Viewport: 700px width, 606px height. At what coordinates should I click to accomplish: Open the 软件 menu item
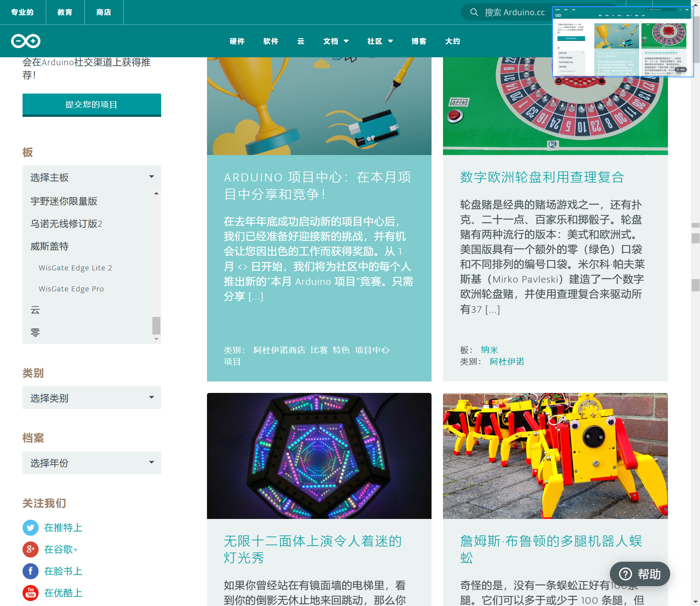271,41
